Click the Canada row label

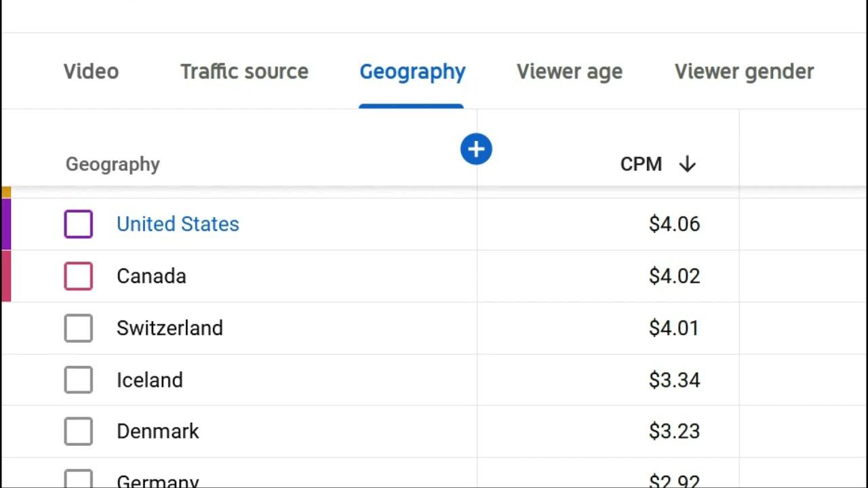click(x=151, y=277)
